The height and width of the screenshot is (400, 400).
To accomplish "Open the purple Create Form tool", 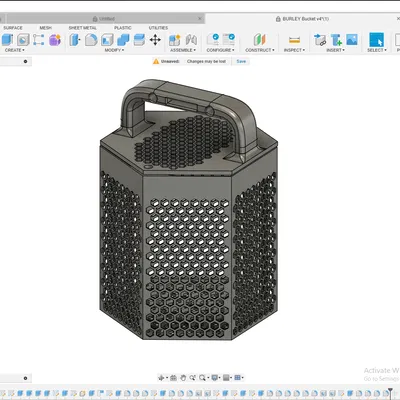I will (55, 40).
